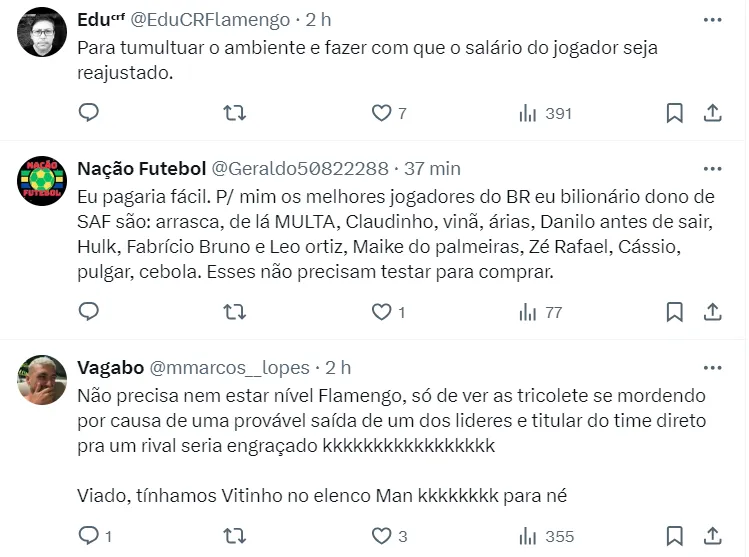The height and width of the screenshot is (557, 749).
Task: Click Vagabo's profile avatar
Action: [x=42, y=380]
